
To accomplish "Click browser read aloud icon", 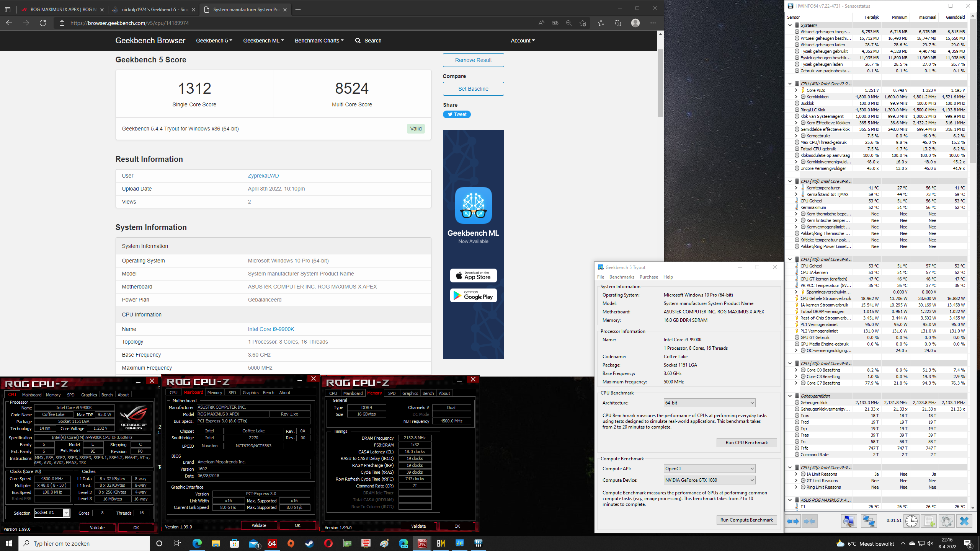I will 541,23.
